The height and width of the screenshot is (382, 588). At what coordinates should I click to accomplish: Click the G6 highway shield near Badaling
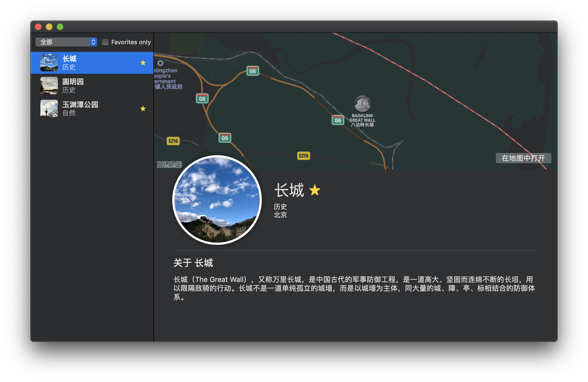click(x=338, y=120)
